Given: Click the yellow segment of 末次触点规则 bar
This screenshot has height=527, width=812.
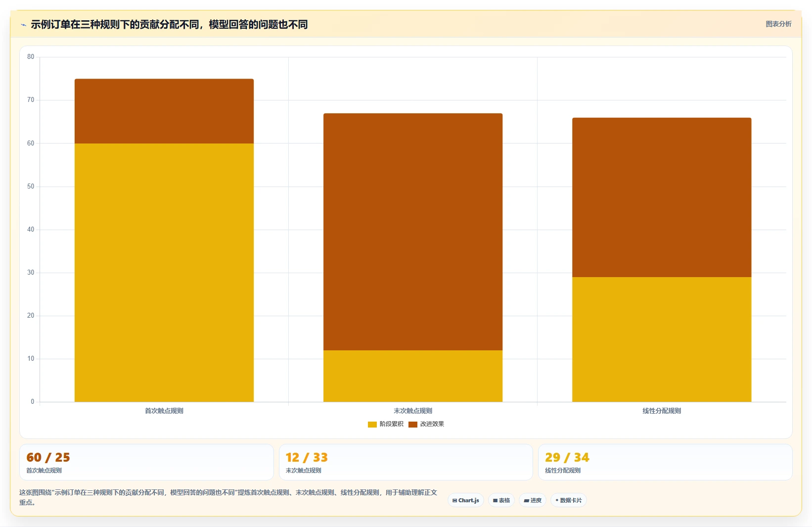Looking at the screenshot, I should 413,376.
